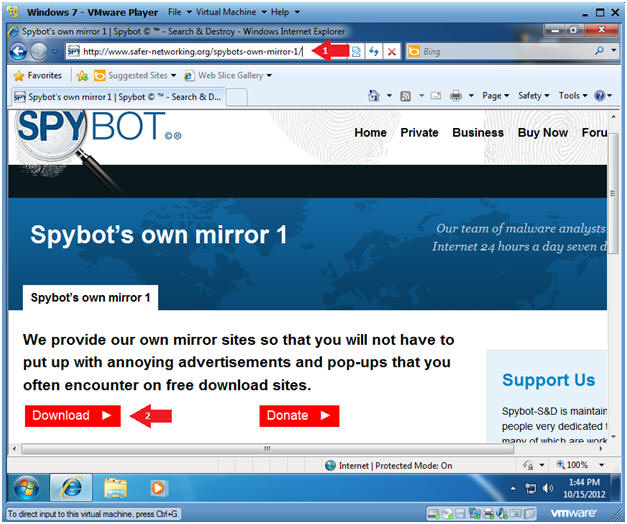Go to the Home link on Spybot site
This screenshot has width=627, height=524.
click(370, 132)
